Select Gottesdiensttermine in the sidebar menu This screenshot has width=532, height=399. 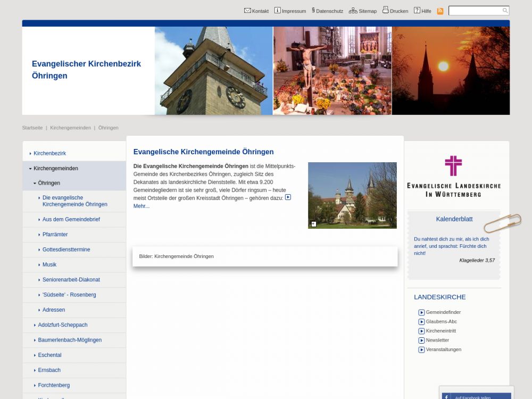(66, 250)
